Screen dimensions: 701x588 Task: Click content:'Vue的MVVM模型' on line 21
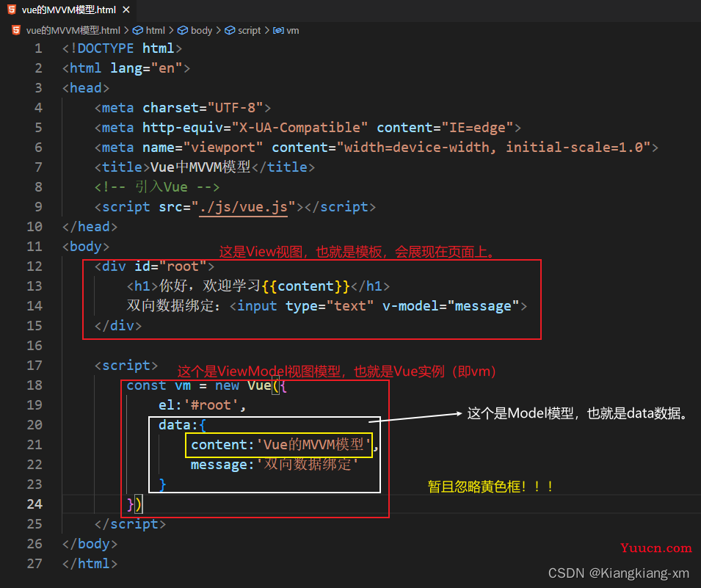[281, 445]
